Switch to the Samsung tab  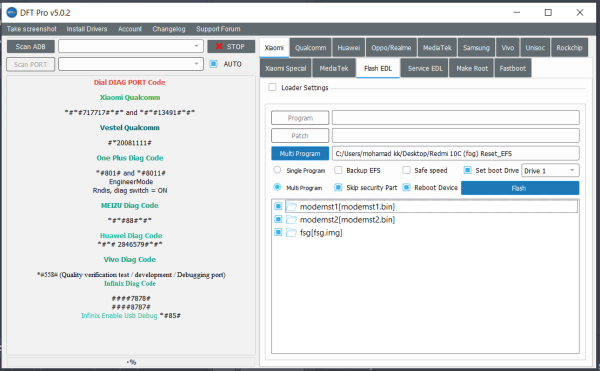tap(476, 48)
